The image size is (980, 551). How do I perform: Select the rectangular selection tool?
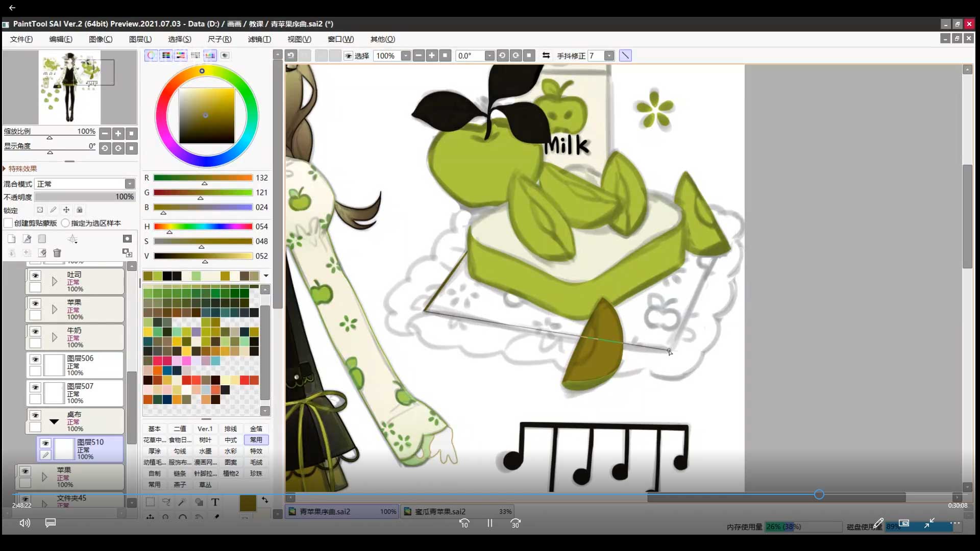pyautogui.click(x=150, y=502)
